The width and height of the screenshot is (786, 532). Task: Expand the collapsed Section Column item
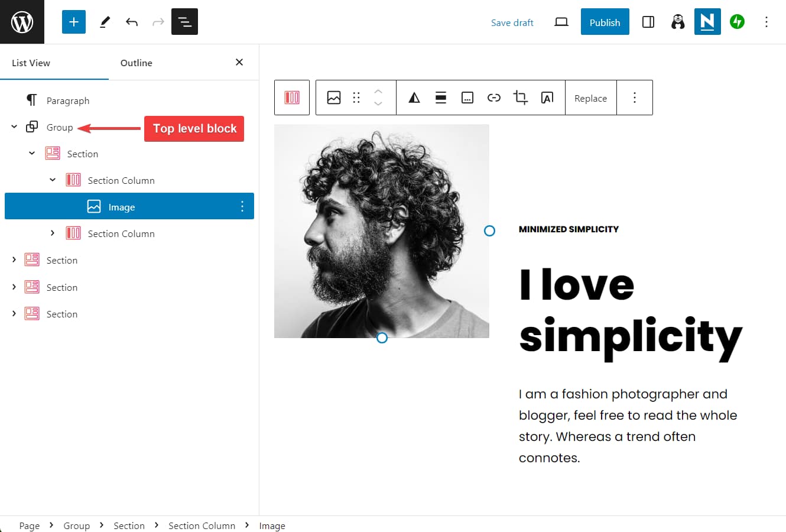pyautogui.click(x=53, y=233)
